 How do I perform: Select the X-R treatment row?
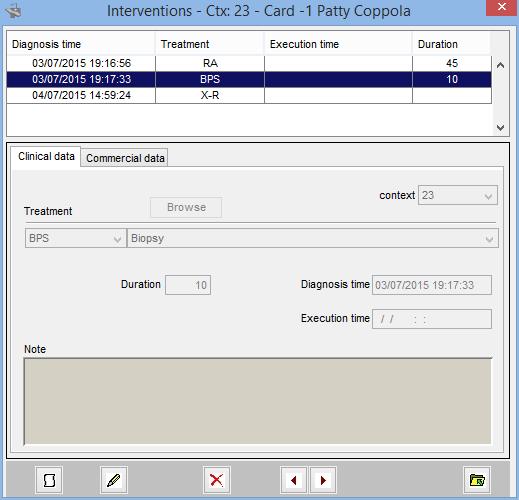tap(249, 95)
